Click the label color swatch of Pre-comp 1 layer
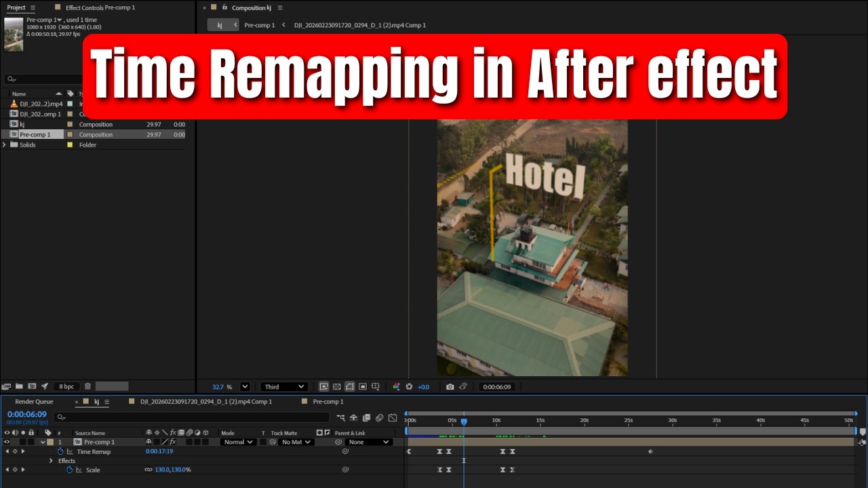The height and width of the screenshot is (488, 868). [x=50, y=442]
